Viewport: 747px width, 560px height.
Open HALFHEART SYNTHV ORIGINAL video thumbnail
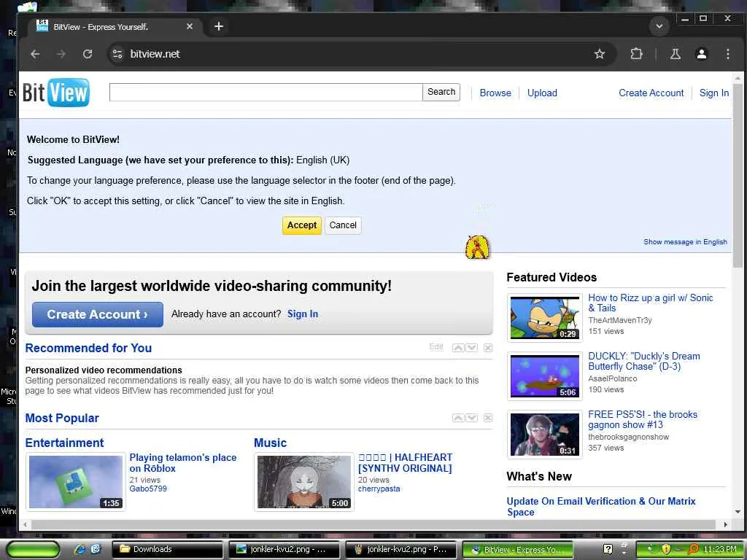pyautogui.click(x=304, y=482)
